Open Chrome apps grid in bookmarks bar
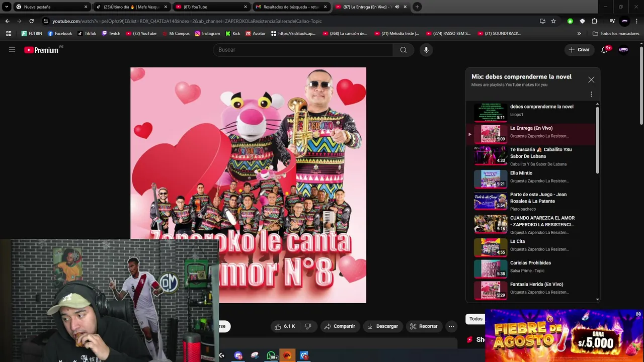This screenshot has height=362, width=644. [9, 34]
